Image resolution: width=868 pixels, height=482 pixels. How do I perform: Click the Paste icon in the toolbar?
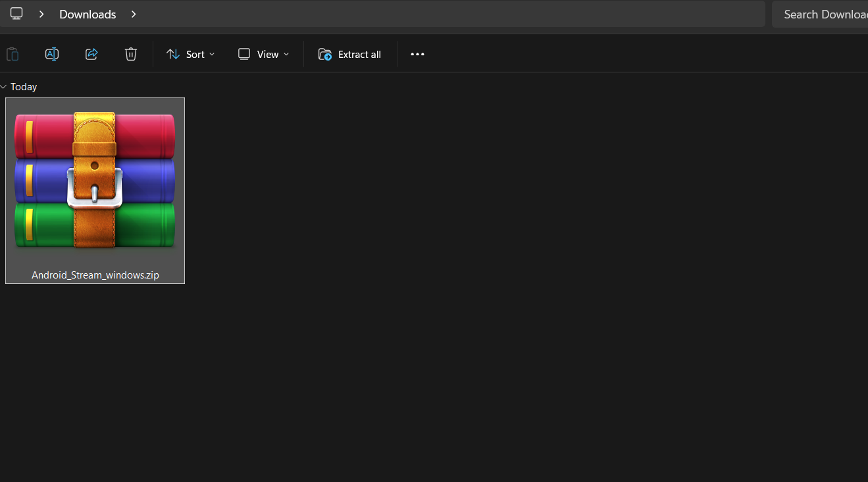coord(12,54)
